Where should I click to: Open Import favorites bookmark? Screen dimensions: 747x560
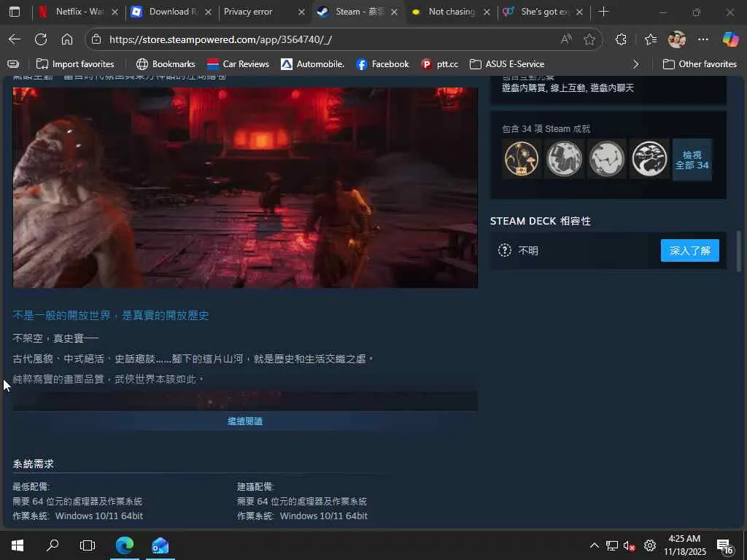click(x=75, y=64)
